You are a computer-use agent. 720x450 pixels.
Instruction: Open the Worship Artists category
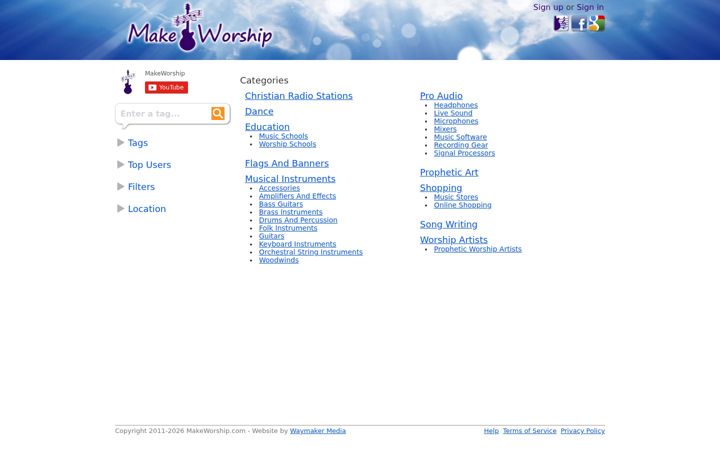pos(454,240)
